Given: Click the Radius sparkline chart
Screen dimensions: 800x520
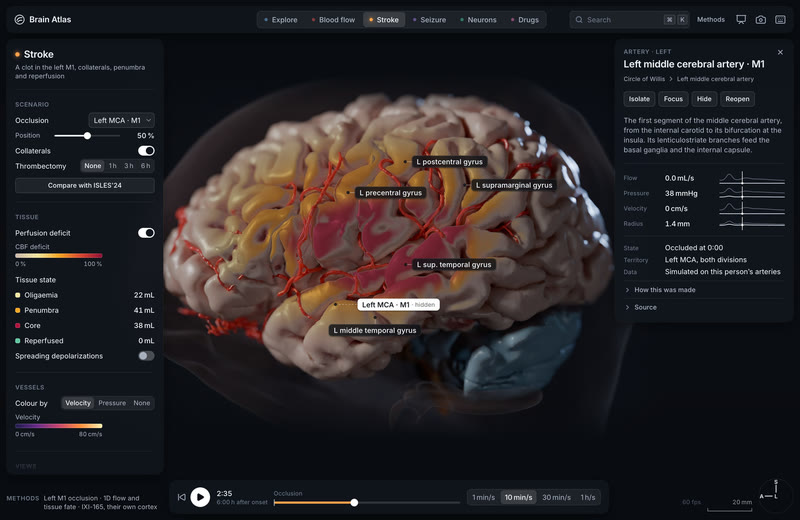Looking at the screenshot, I should click(x=752, y=224).
